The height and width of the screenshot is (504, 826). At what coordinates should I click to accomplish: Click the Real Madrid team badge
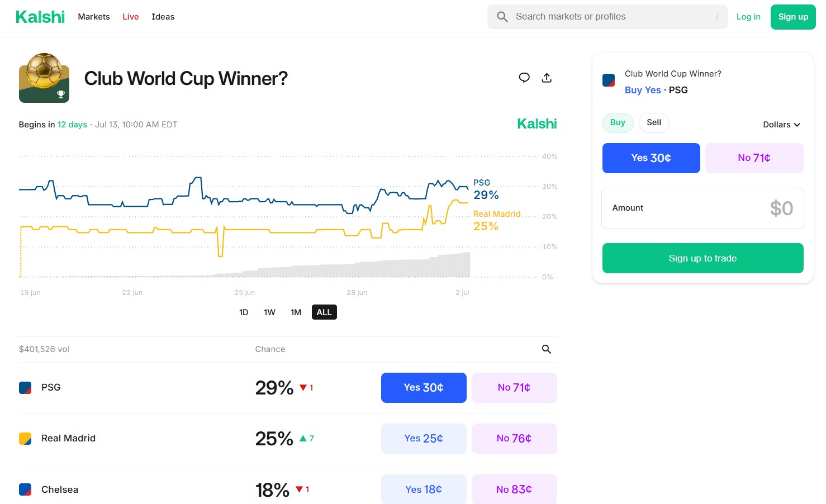pos(25,439)
